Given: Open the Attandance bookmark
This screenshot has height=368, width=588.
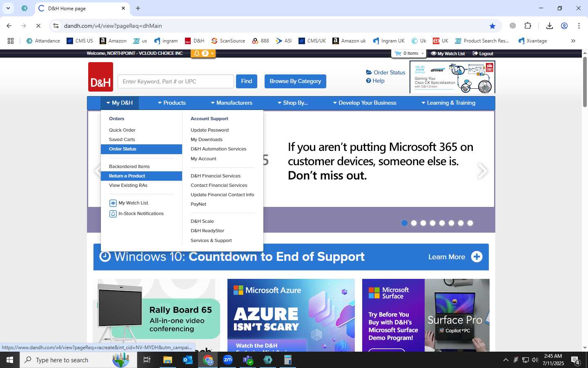Looking at the screenshot, I should 43,41.
